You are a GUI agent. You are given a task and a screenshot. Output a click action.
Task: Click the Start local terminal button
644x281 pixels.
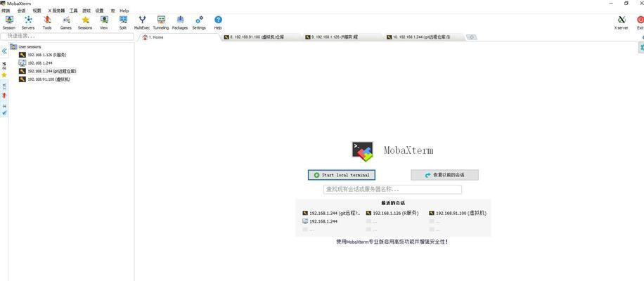coord(342,175)
